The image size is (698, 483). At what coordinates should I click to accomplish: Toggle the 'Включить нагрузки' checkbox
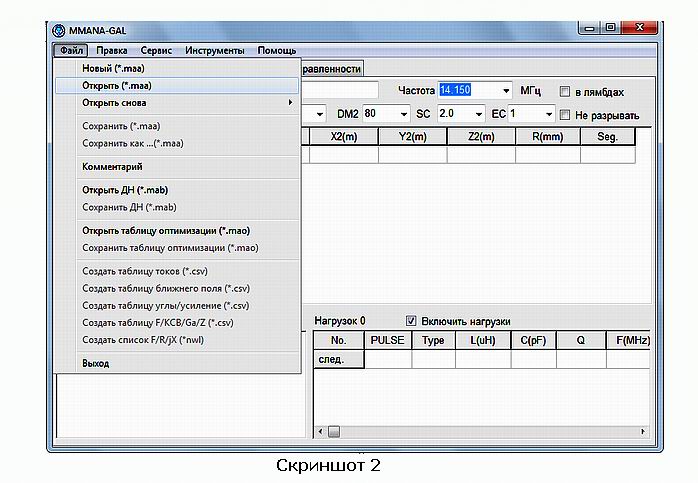pyautogui.click(x=411, y=321)
